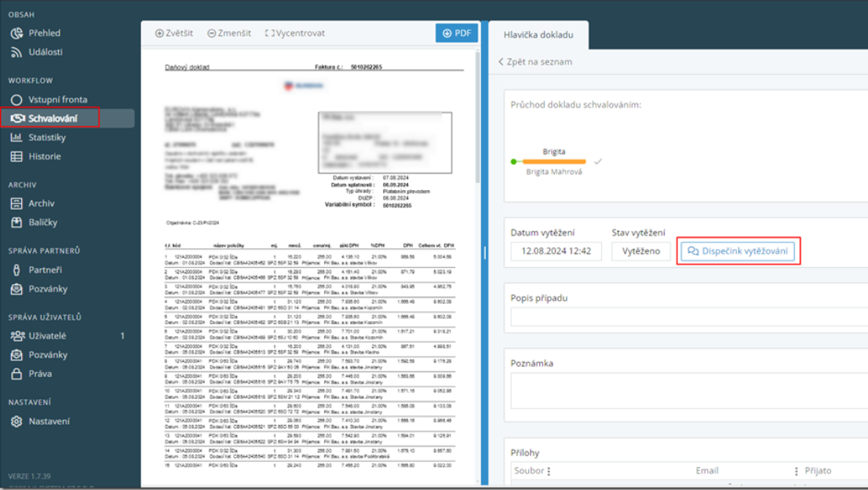Go to Vstupní fronta queue

(57, 100)
